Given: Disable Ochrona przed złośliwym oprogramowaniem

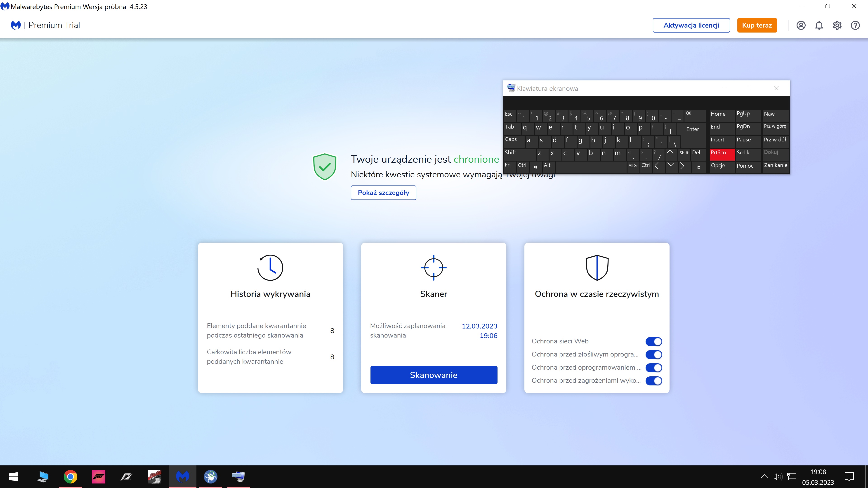Looking at the screenshot, I should 654,354.
